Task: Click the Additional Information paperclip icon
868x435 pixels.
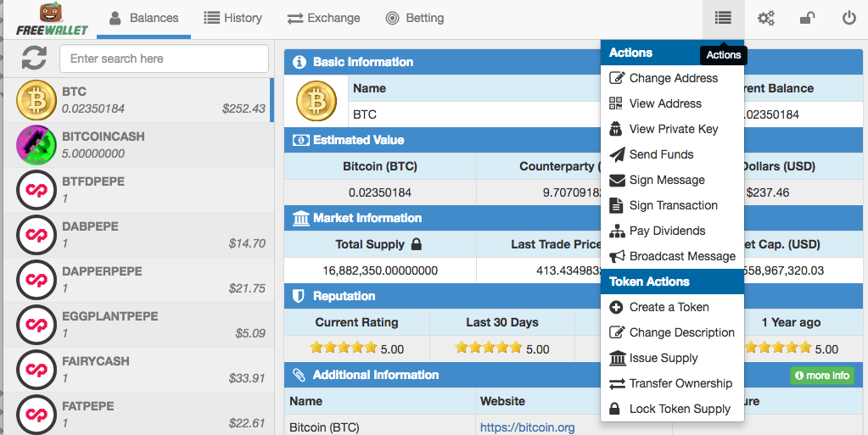Action: click(299, 376)
